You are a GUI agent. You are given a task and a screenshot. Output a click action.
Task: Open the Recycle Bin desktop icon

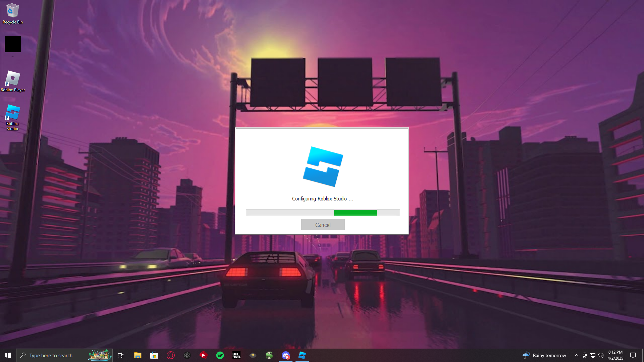[13, 13]
